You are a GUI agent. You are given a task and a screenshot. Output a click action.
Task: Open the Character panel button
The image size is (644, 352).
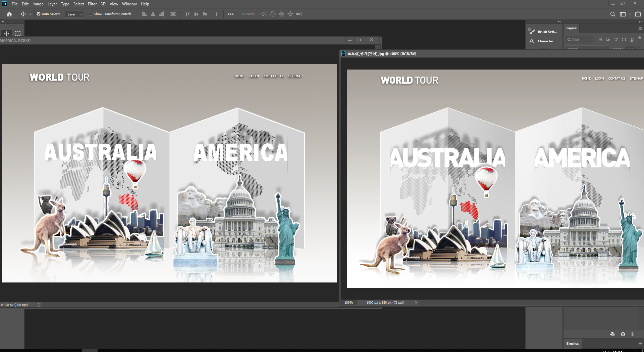click(541, 41)
